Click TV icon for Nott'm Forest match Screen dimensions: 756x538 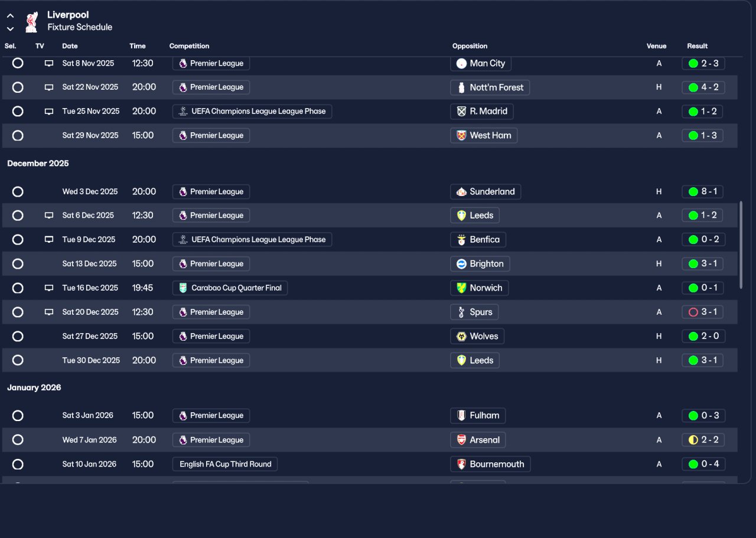[x=49, y=87]
